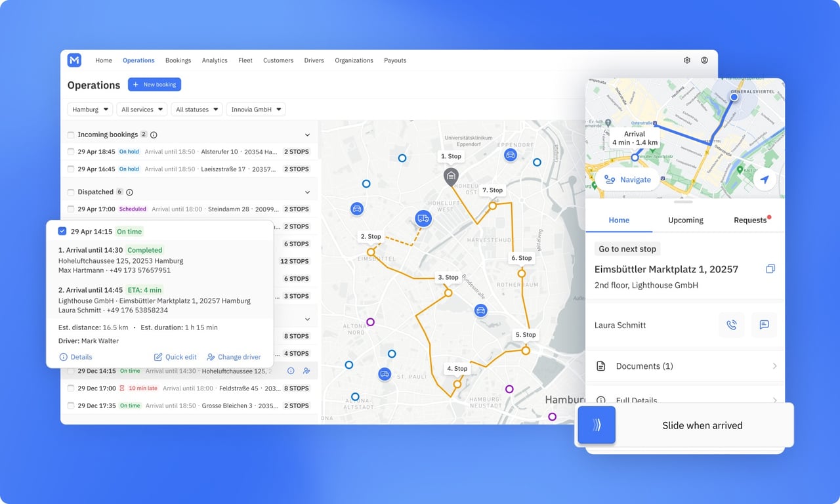Collapse the Dispatched section

307,192
